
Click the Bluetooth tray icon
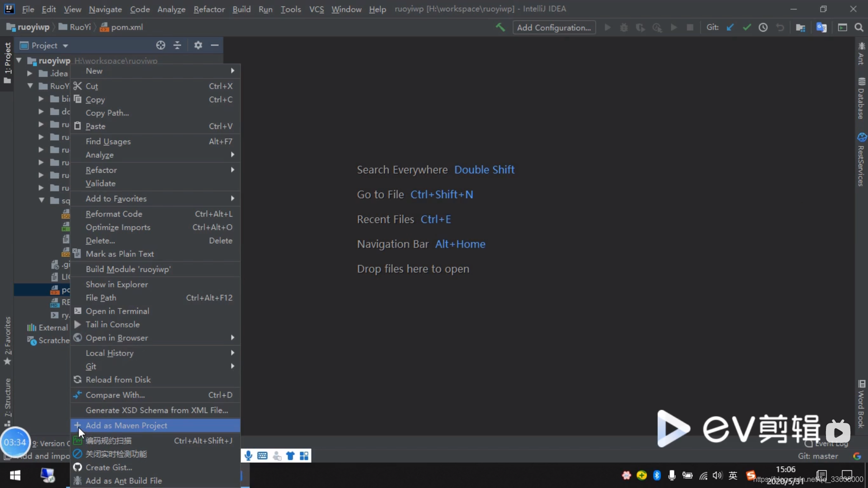[x=657, y=475]
